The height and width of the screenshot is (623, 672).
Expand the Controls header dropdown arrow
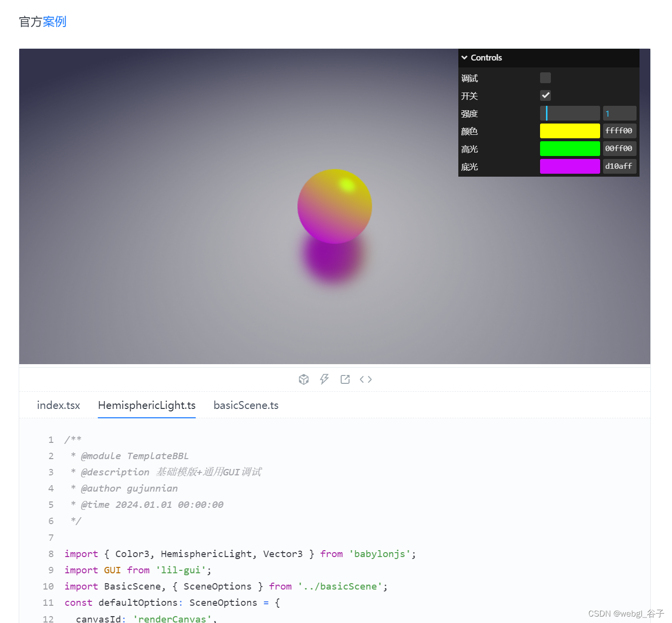[x=465, y=58]
